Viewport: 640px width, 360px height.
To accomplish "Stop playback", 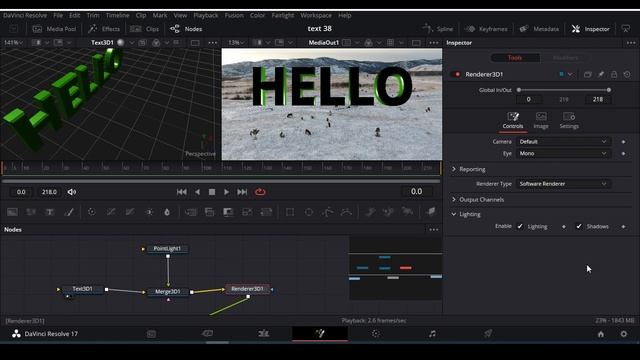I will click(x=212, y=192).
